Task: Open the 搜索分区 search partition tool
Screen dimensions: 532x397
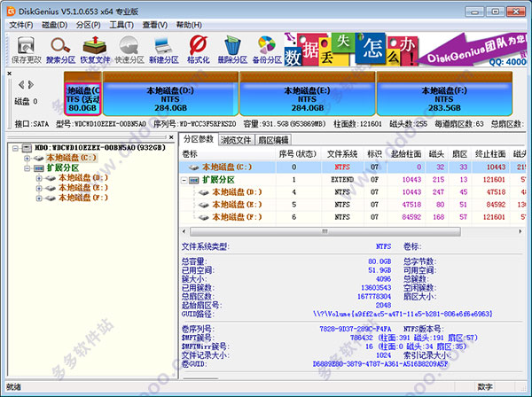Action: 60,50
